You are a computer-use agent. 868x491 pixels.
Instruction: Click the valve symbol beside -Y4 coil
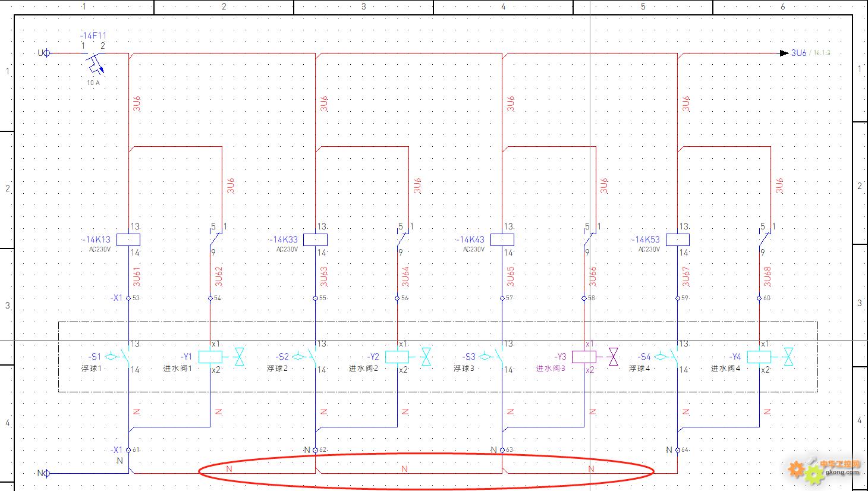coord(788,357)
